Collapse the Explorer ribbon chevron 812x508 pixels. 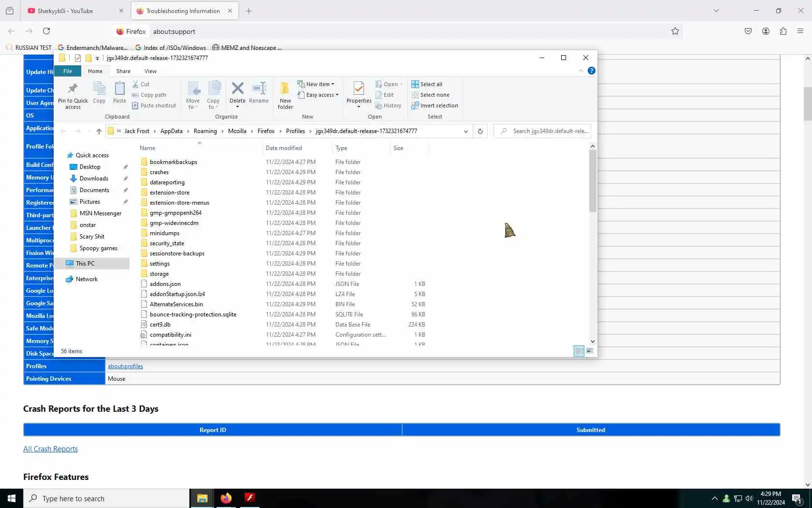[x=581, y=71]
